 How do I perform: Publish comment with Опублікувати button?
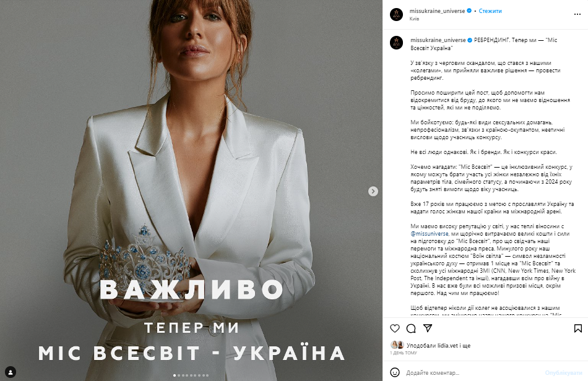(x=563, y=373)
